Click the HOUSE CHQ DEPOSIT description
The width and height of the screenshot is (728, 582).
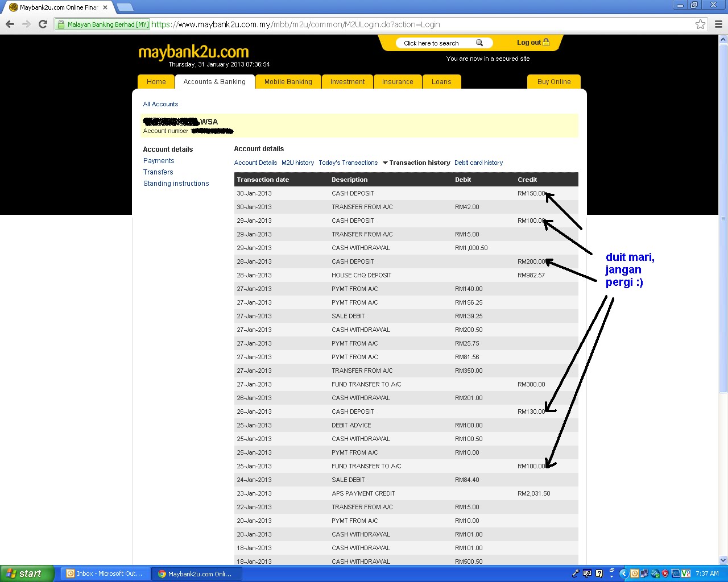pos(361,275)
